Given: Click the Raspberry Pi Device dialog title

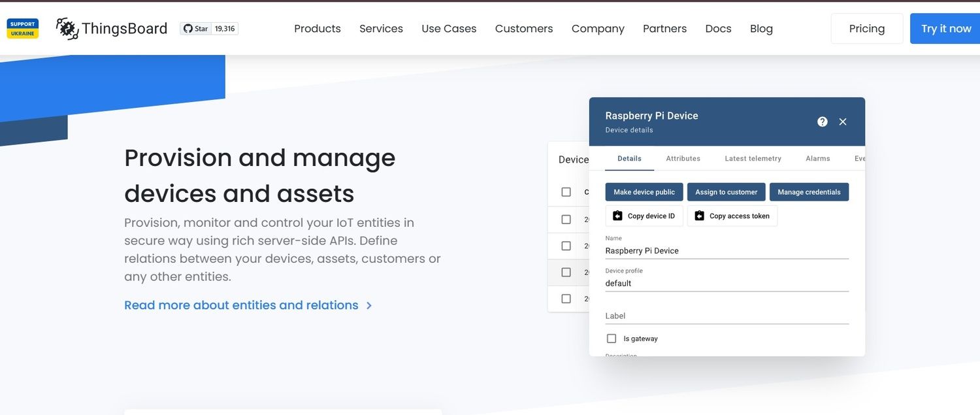Looking at the screenshot, I should click(651, 116).
